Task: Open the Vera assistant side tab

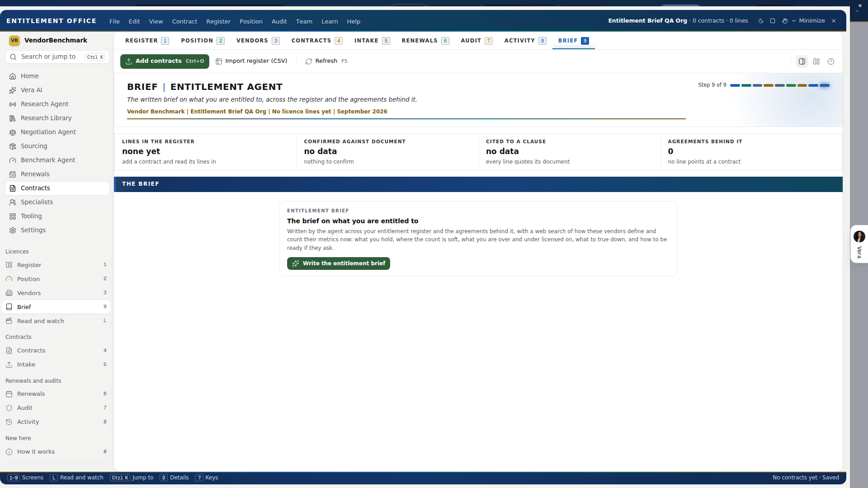Action: pyautogui.click(x=859, y=244)
